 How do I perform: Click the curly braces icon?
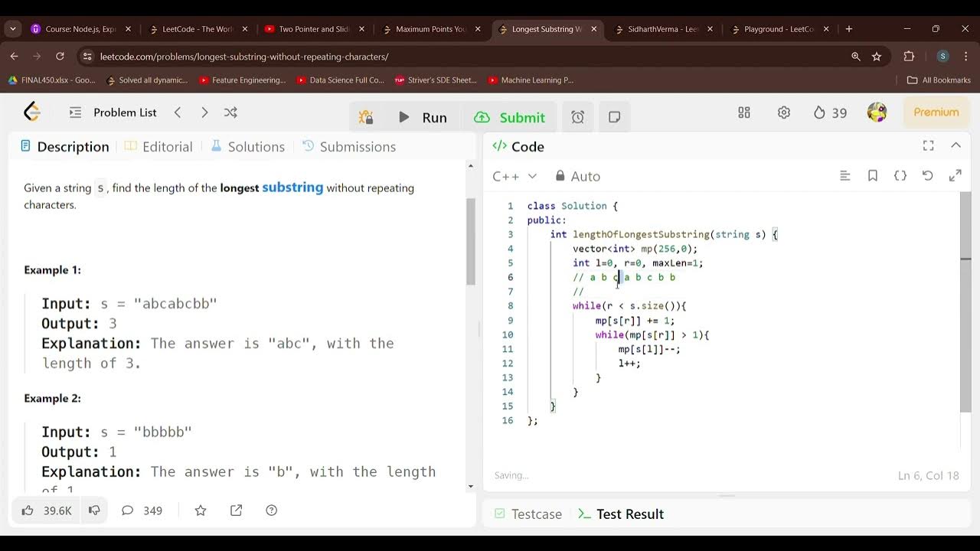coord(900,176)
